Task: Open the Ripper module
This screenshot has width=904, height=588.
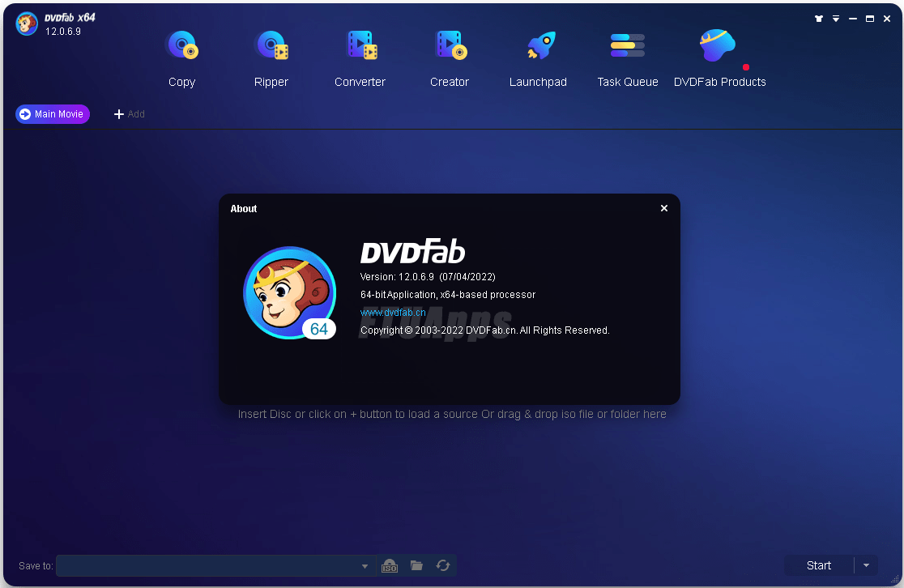Action: click(271, 58)
